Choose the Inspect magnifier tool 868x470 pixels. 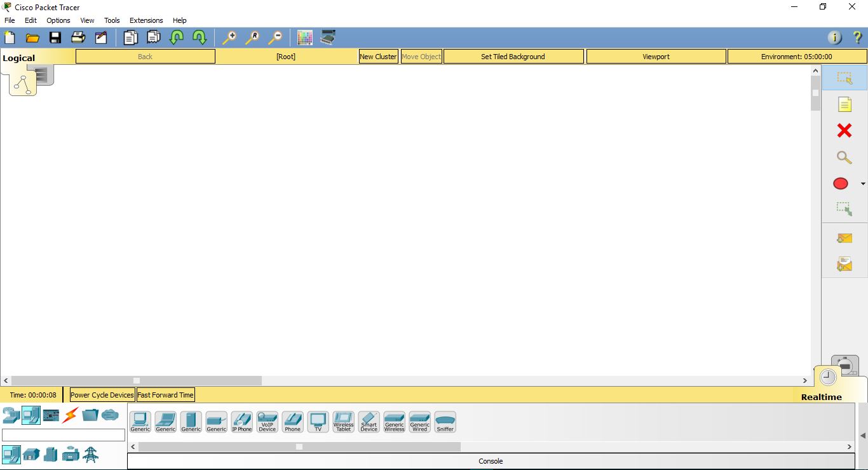[844, 157]
